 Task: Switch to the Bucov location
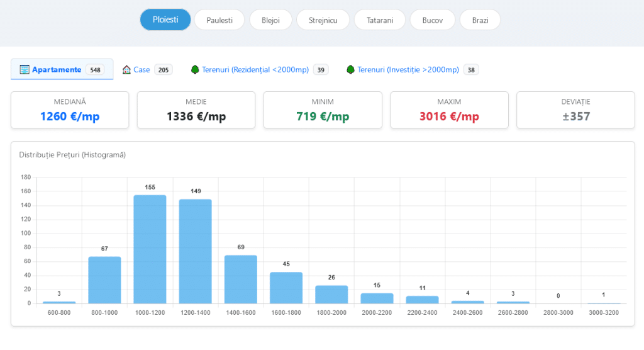(432, 20)
